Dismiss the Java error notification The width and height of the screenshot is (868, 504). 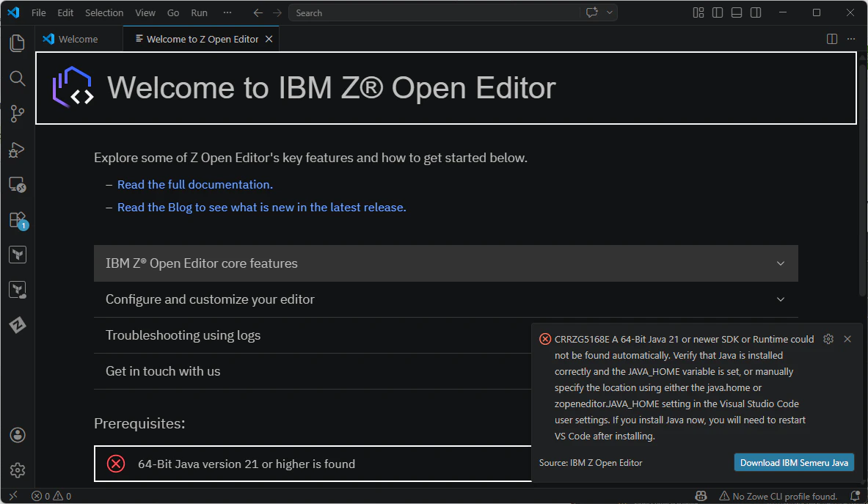pyautogui.click(x=847, y=339)
